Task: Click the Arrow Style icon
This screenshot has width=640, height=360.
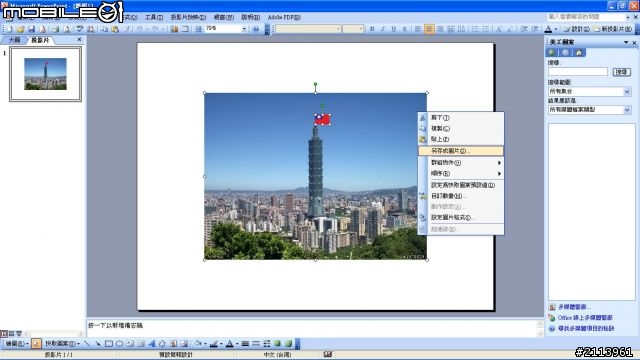Action: [x=267, y=344]
